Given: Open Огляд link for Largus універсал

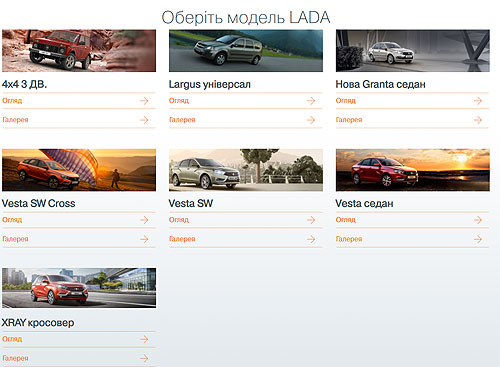Looking at the screenshot, I should click(x=179, y=101).
